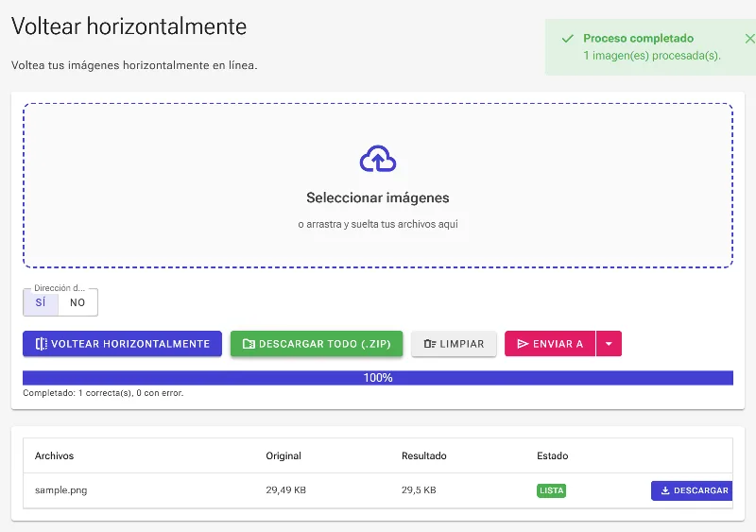Click the Limpiar button
Screen dimensions: 756x532
454,344
